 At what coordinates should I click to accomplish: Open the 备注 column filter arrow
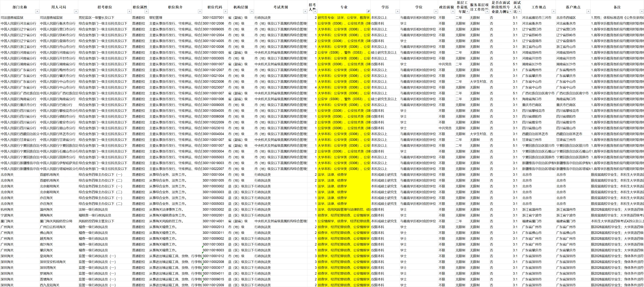pos(642,11)
